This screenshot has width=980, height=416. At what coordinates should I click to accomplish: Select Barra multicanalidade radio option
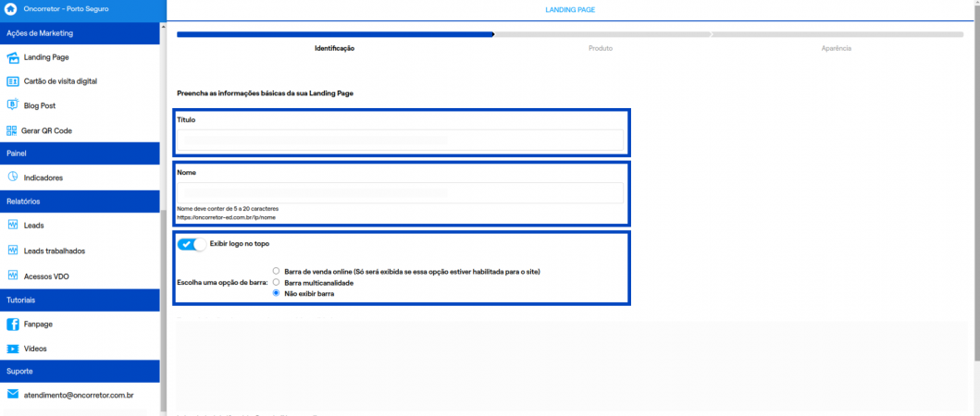(277, 282)
